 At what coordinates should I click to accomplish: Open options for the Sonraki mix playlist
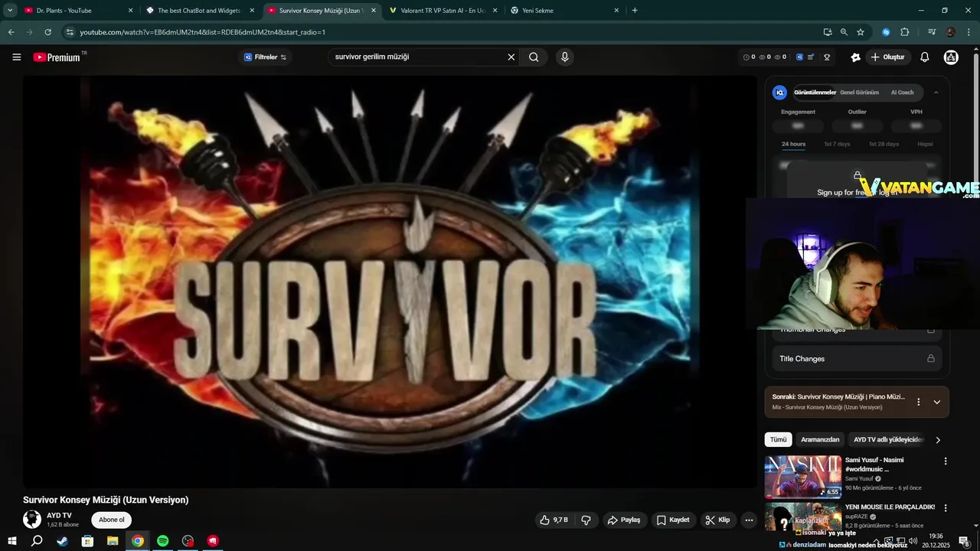pyautogui.click(x=919, y=402)
